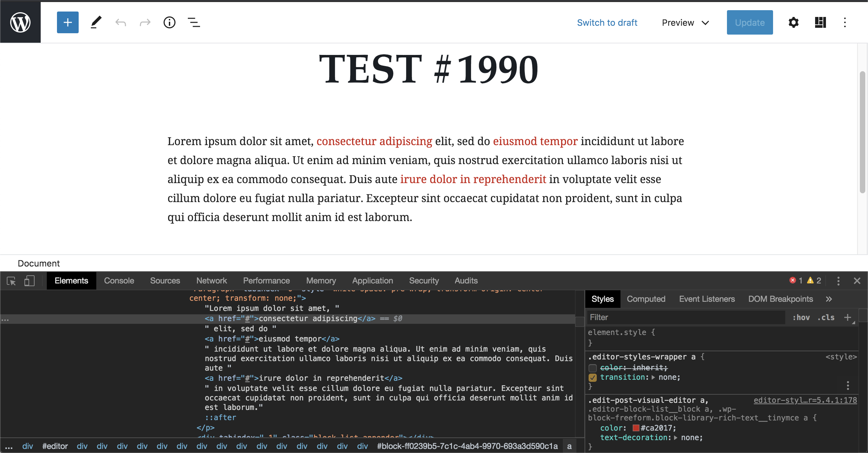Open color picker for #ca2017 swatch
The image size is (868, 453).
pyautogui.click(x=636, y=428)
